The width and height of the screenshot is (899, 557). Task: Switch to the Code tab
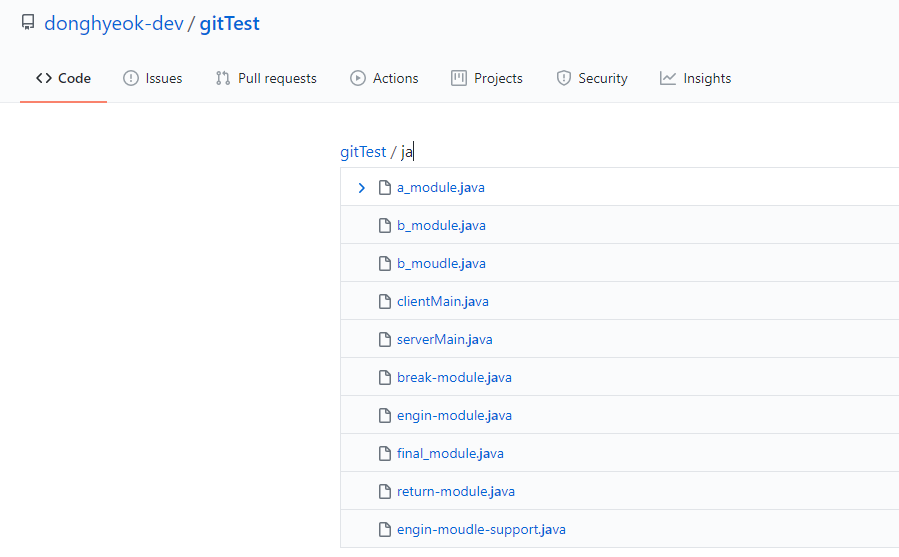pyautogui.click(x=63, y=78)
